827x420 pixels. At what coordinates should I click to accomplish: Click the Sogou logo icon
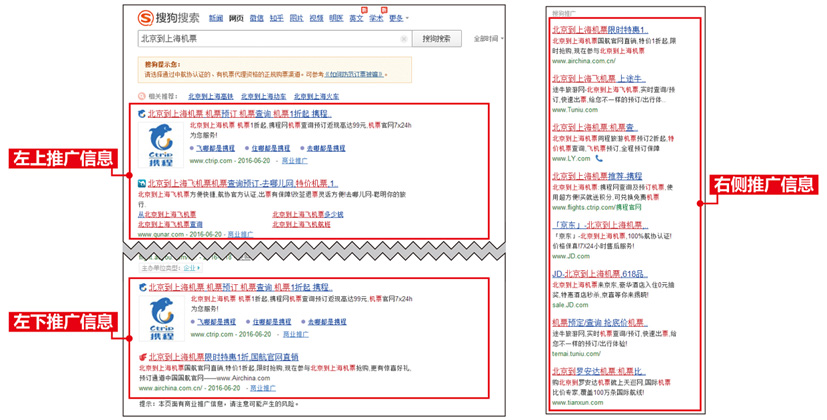146,17
